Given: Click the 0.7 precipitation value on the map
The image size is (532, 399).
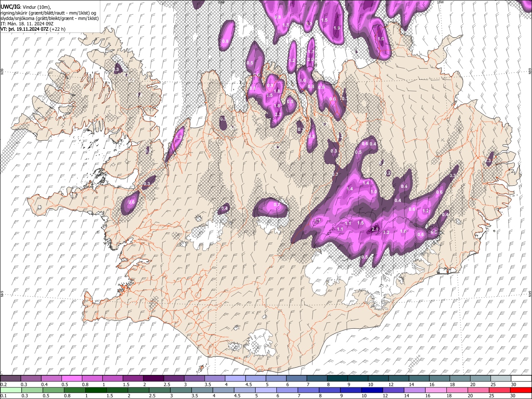Looking at the screenshot, I should coord(277,204).
